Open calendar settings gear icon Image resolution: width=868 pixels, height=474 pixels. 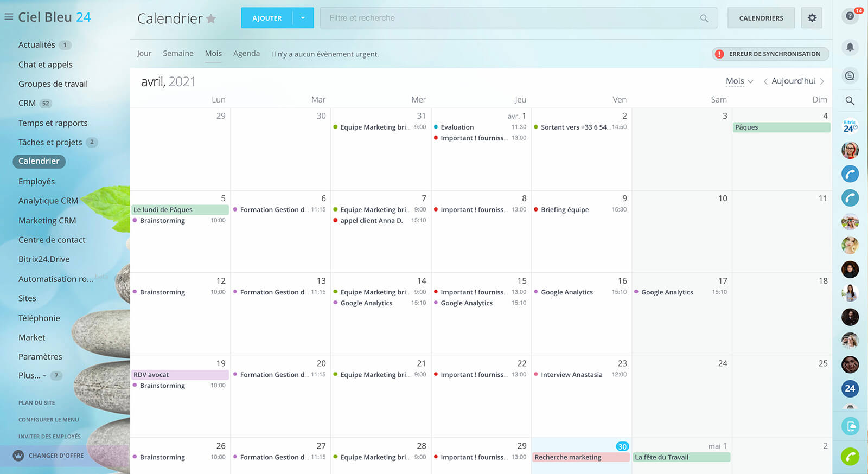[812, 18]
